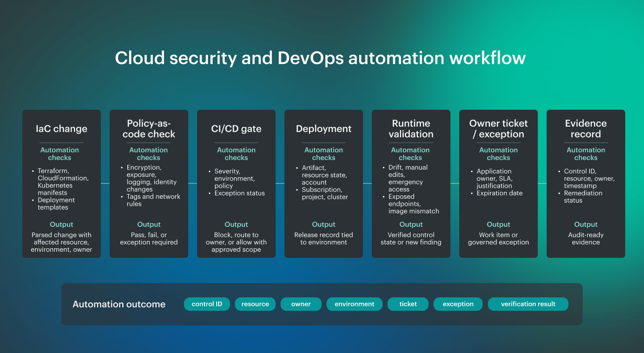Click the 'Remediation status' bullet
The height and width of the screenshot is (353, 644).
[580, 197]
